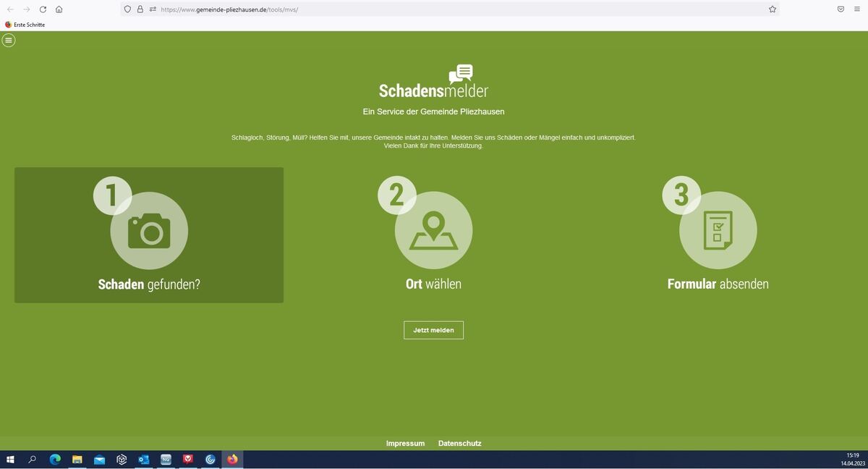Open Outlook from the Windows taskbar
The width and height of the screenshot is (868, 469).
[x=143, y=460]
